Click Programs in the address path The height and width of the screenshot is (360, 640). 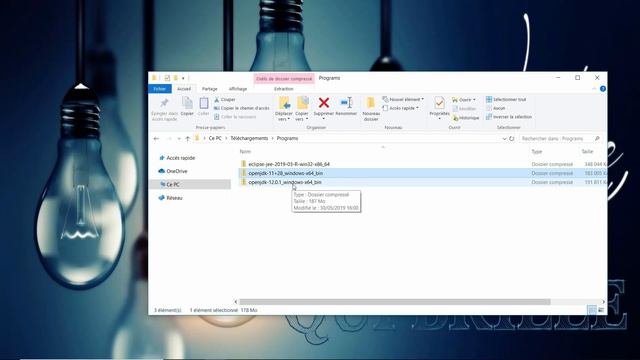287,138
